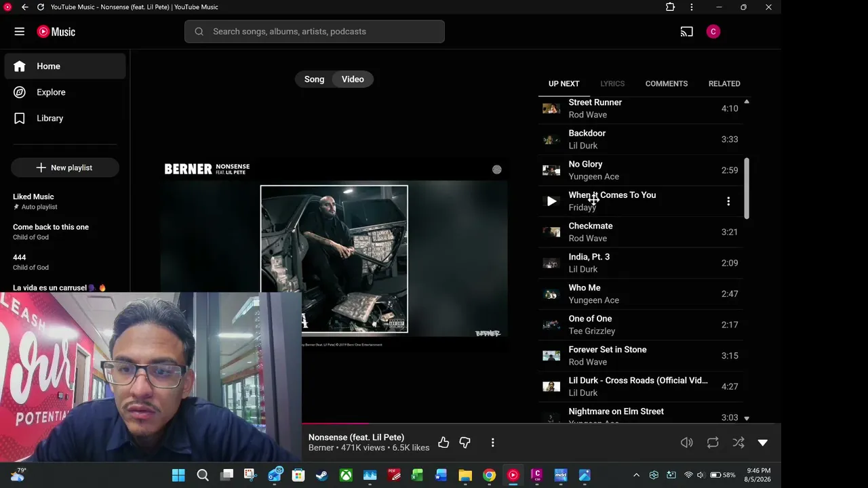This screenshot has width=868, height=488.
Task: Select the Up Next tab
Action: point(564,83)
